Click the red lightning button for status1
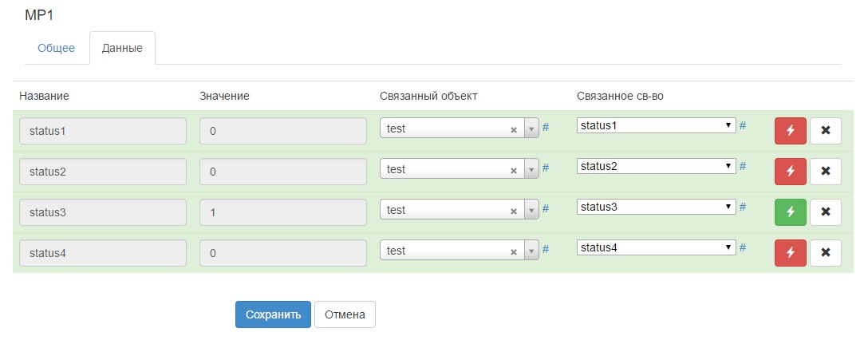Image resolution: width=868 pixels, height=344 pixels. coord(790,130)
